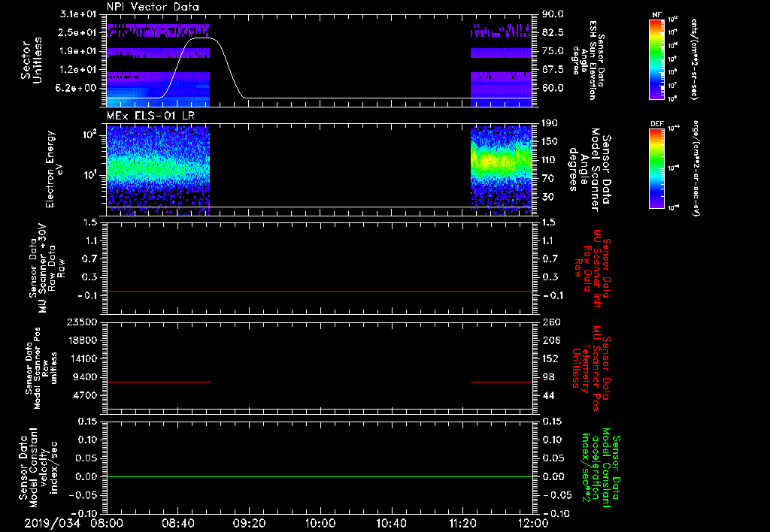Image resolution: width=770 pixels, height=532 pixels.
Task: Click the 14100 scanner position tick label
Action: pyautogui.click(x=82, y=358)
